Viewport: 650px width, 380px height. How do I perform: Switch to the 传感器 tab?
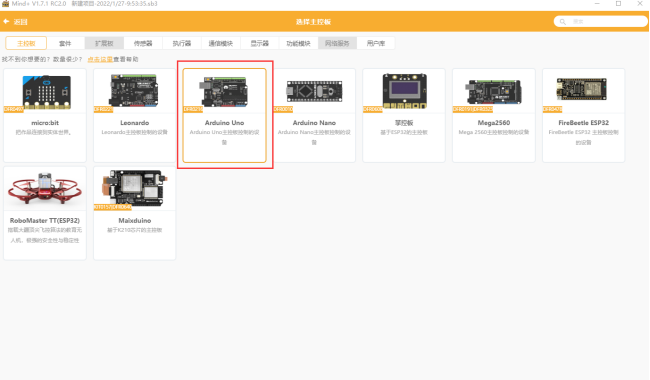pos(143,43)
